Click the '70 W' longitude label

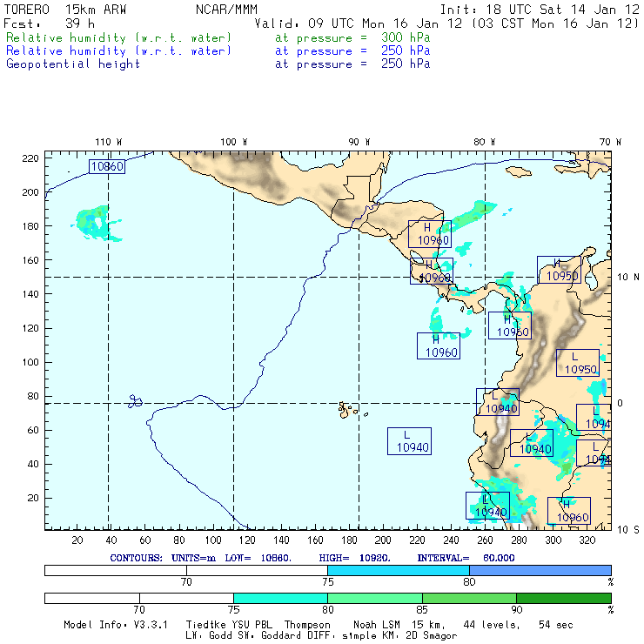pyautogui.click(x=610, y=142)
